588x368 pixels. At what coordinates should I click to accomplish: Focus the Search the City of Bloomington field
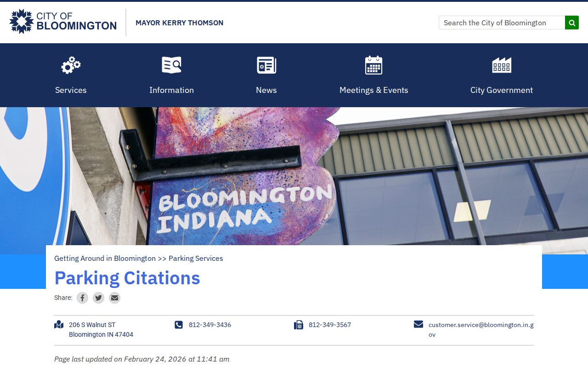[x=502, y=23]
